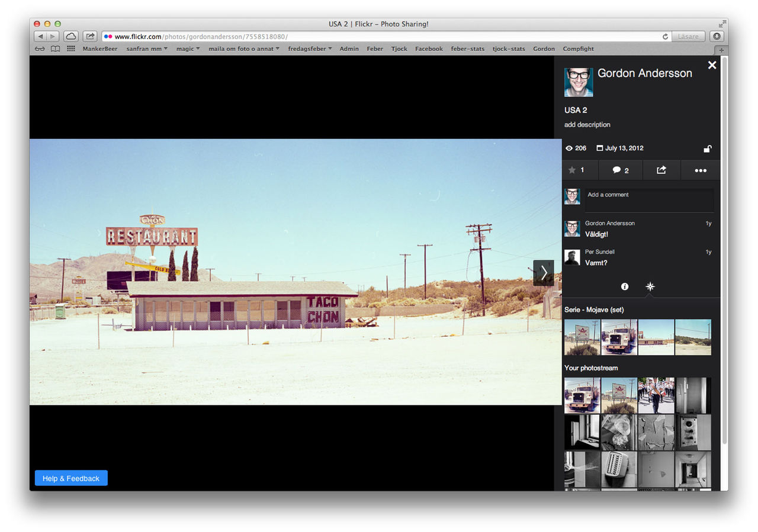Image resolution: width=758 pixels, height=532 pixels.
Task: Close the photo info sidebar with X
Action: pos(712,65)
